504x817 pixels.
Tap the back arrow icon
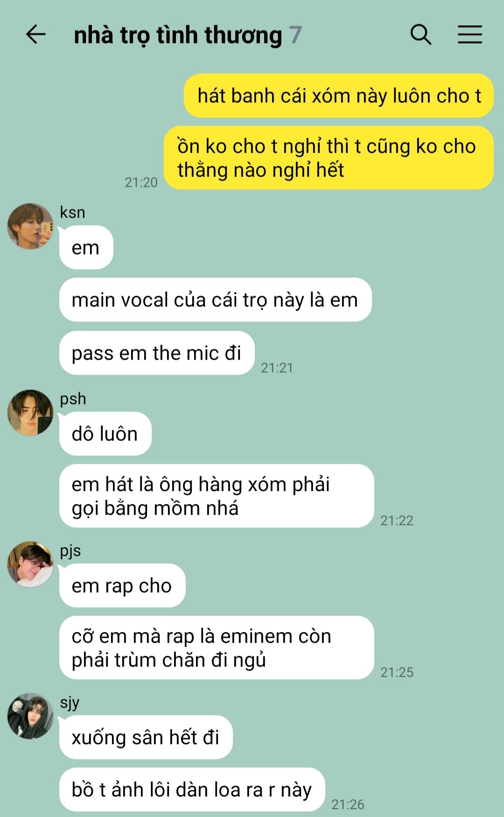(35, 35)
